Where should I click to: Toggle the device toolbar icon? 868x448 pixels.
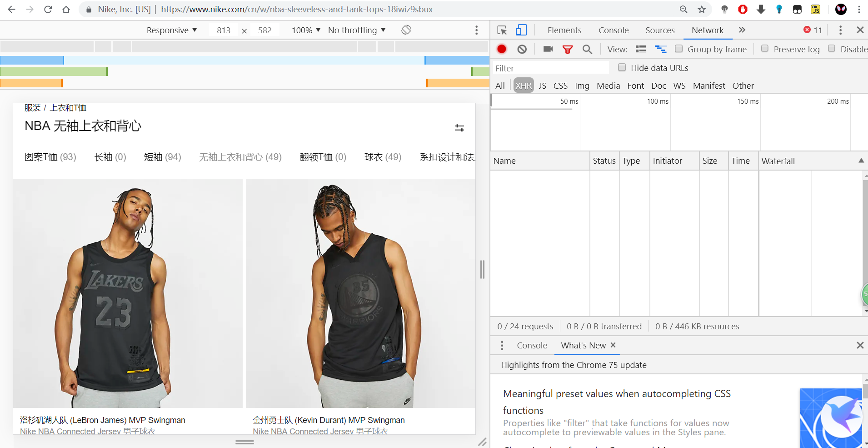pos(521,30)
